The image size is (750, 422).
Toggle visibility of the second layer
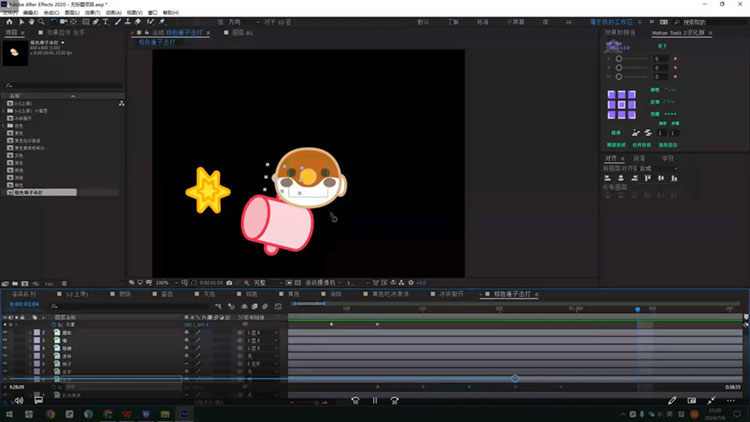[x=6, y=340]
